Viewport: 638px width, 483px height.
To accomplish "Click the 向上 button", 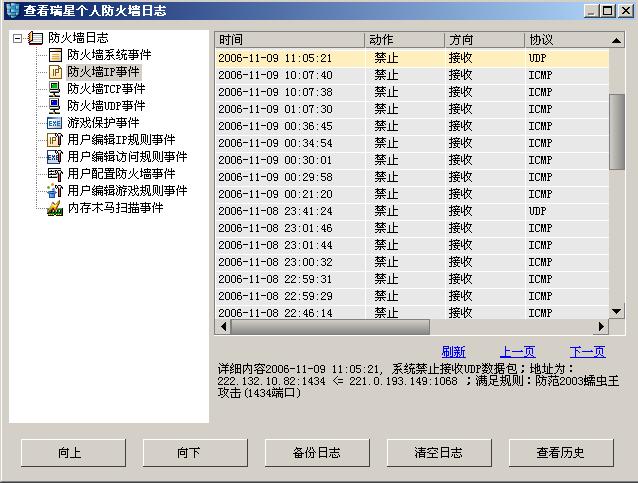I will 73,452.
